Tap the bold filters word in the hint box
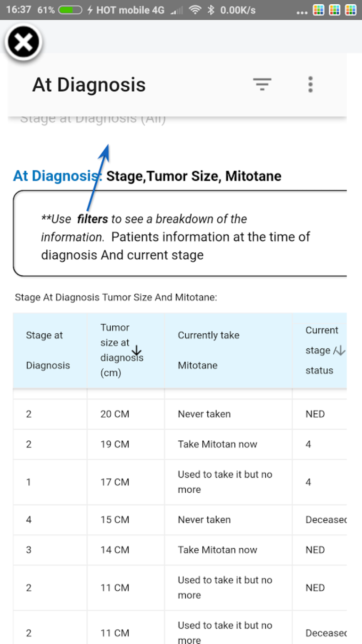Viewport: 362px width, 644px height. point(92,219)
